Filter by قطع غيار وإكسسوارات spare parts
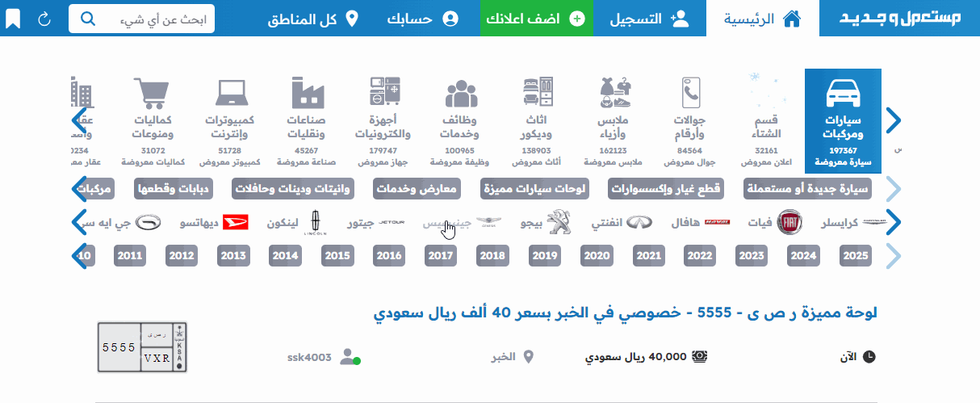Viewport: 980px width, 403px height. point(666,190)
